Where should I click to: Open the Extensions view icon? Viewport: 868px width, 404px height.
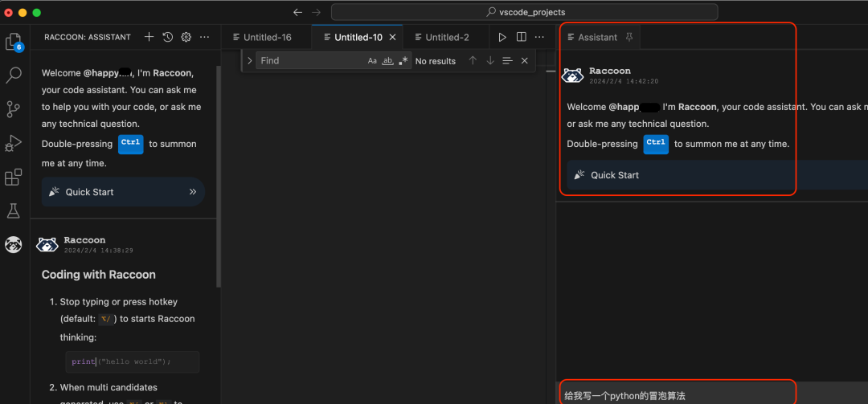[x=14, y=177]
